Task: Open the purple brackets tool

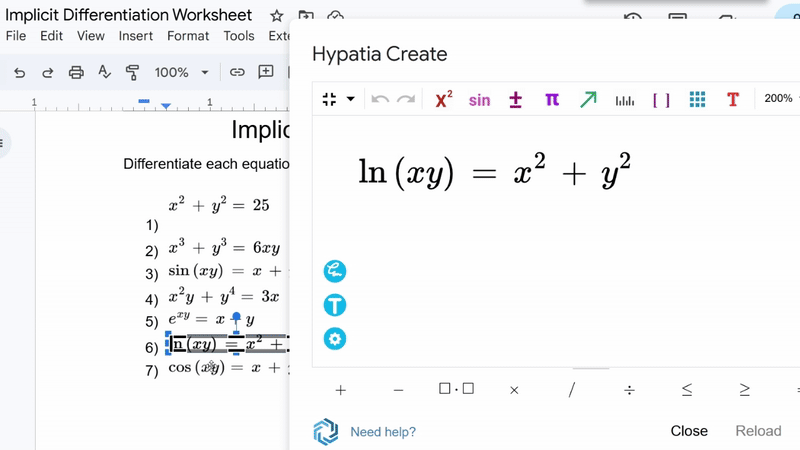Action: (x=661, y=99)
